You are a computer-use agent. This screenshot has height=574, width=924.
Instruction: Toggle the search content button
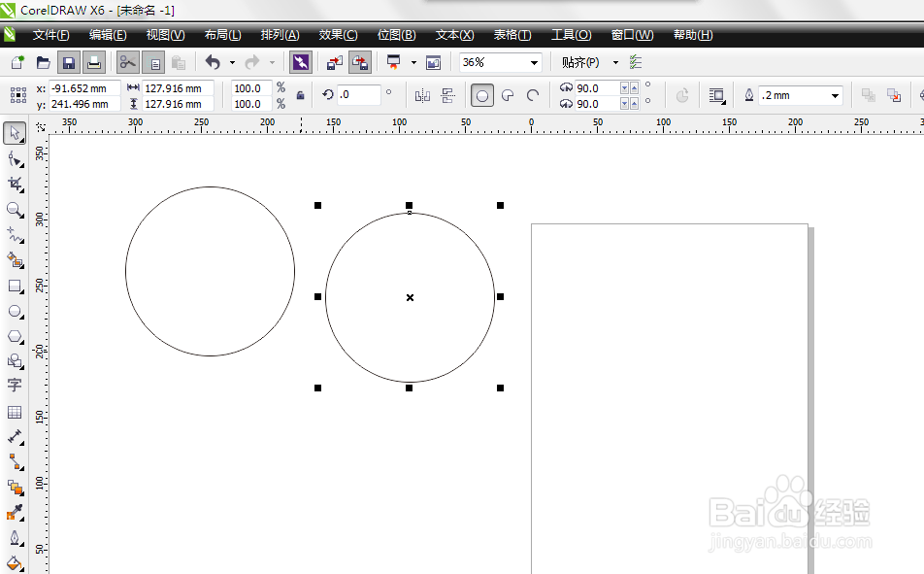pyautogui.click(x=301, y=62)
